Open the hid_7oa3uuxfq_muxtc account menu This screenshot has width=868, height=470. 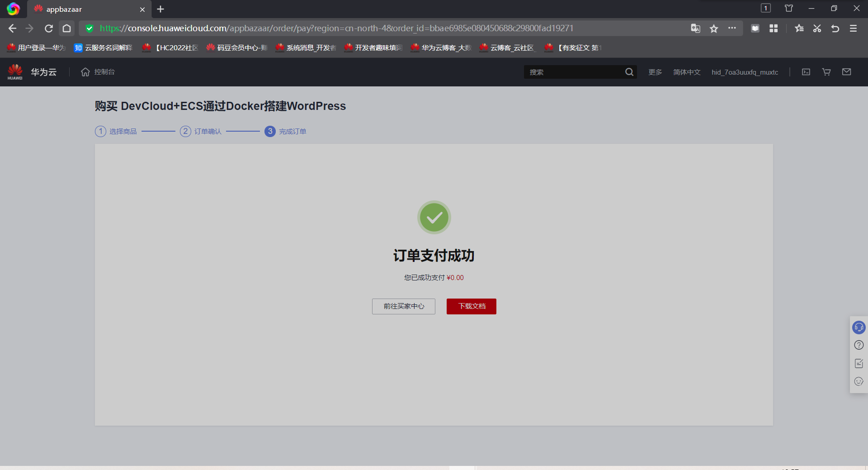(745, 72)
